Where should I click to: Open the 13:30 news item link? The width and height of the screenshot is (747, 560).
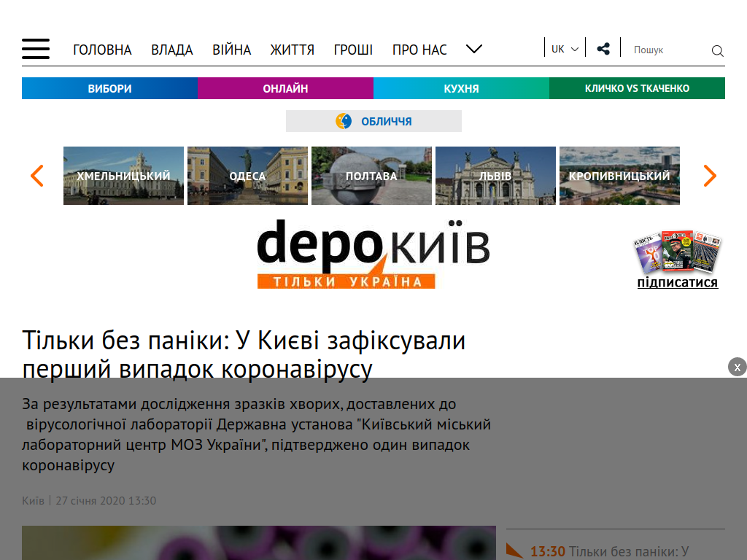pyautogui.click(x=610, y=551)
